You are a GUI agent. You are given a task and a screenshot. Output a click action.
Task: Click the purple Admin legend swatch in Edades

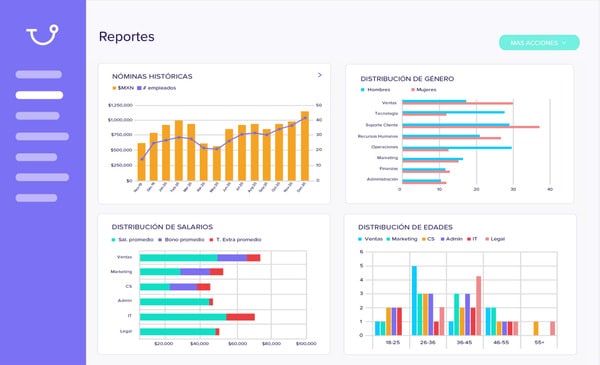click(443, 239)
